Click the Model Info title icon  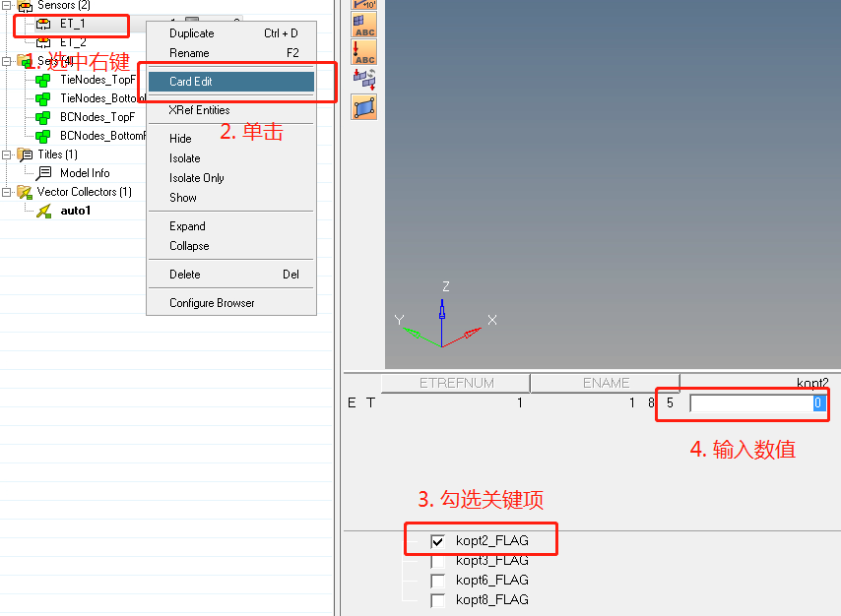[44, 173]
